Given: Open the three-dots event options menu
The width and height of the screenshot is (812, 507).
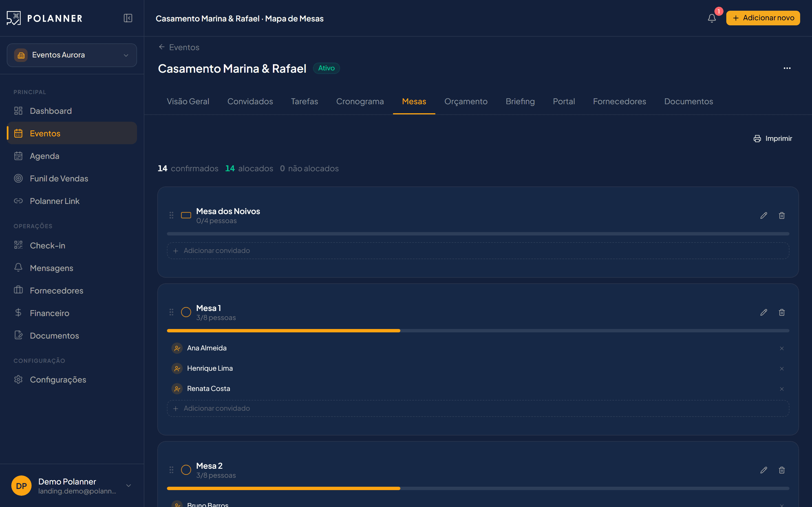Looking at the screenshot, I should 787,68.
